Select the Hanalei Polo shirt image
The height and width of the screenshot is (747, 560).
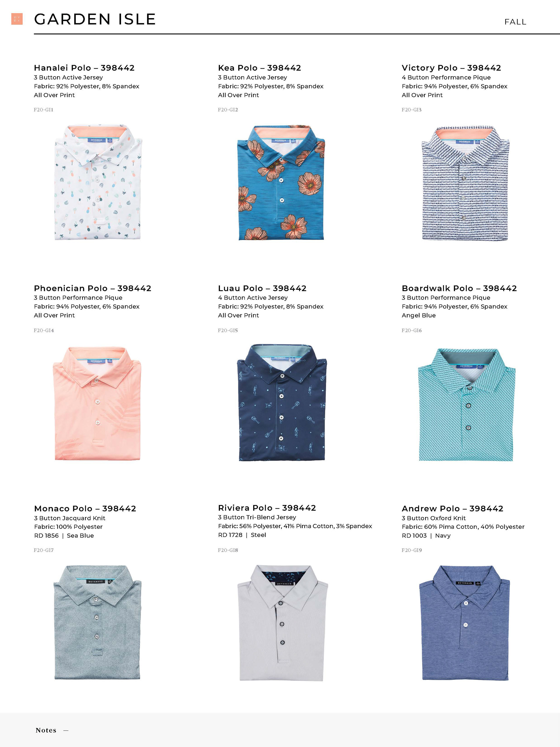98,182
